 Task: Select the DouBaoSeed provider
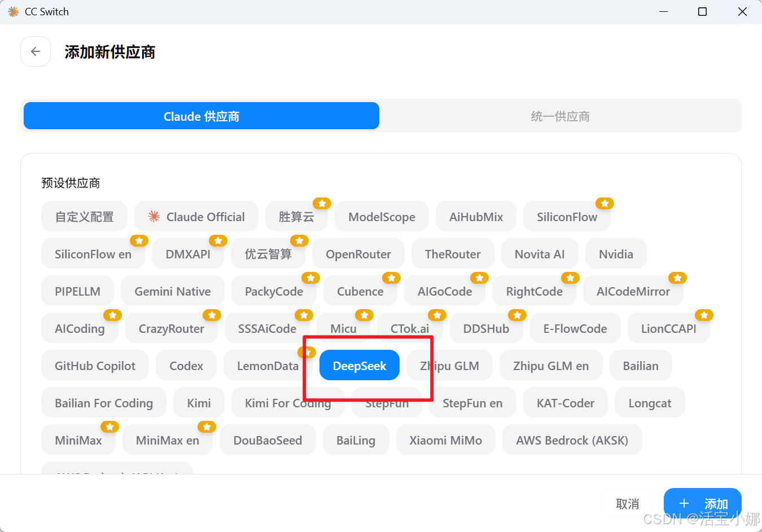pos(268,440)
